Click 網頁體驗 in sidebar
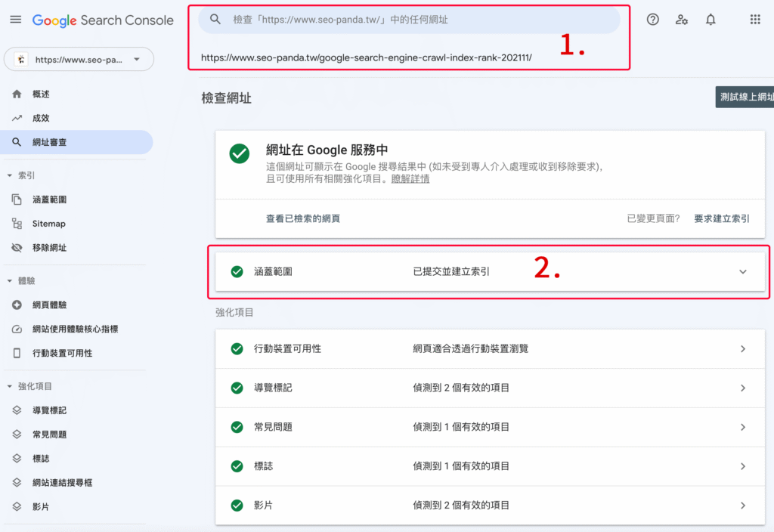 tap(49, 305)
